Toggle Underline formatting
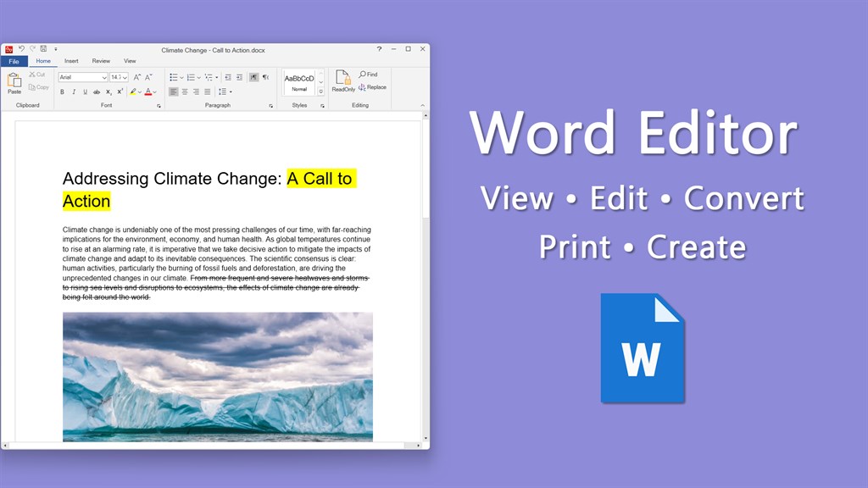The width and height of the screenshot is (868, 488). pos(86,91)
